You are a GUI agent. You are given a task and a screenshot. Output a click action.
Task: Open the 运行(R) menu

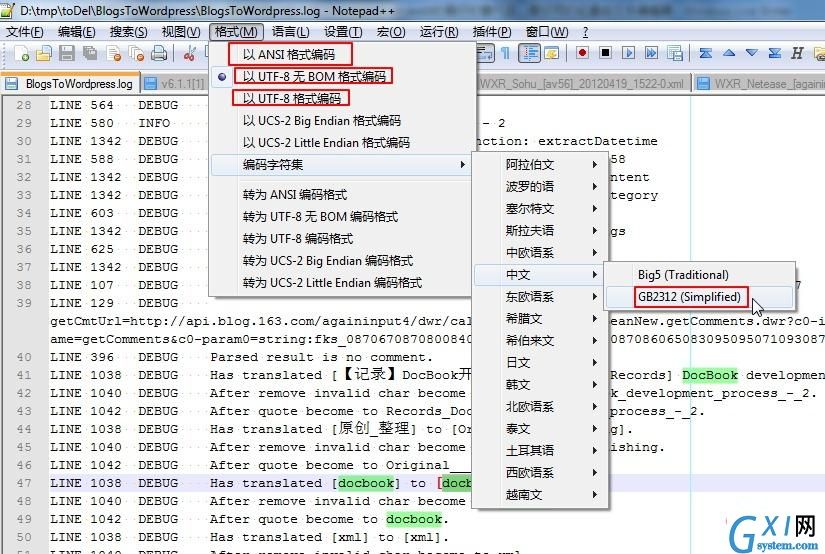439,32
